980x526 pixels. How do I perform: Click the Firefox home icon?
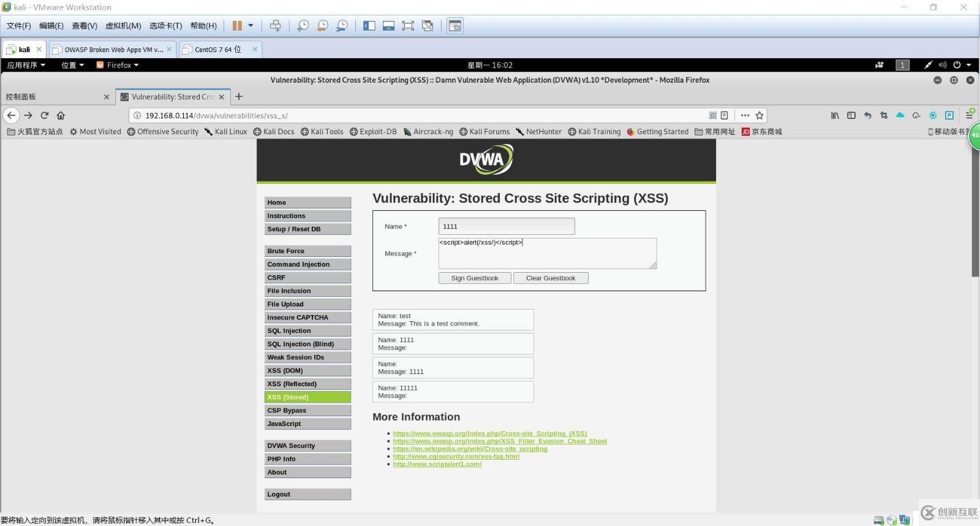tap(61, 115)
